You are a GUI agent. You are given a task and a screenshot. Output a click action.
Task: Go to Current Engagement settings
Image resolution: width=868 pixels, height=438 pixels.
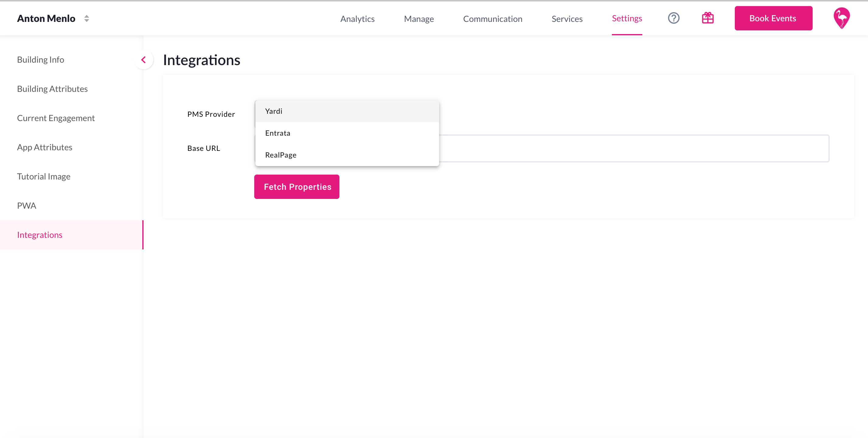tap(71, 118)
